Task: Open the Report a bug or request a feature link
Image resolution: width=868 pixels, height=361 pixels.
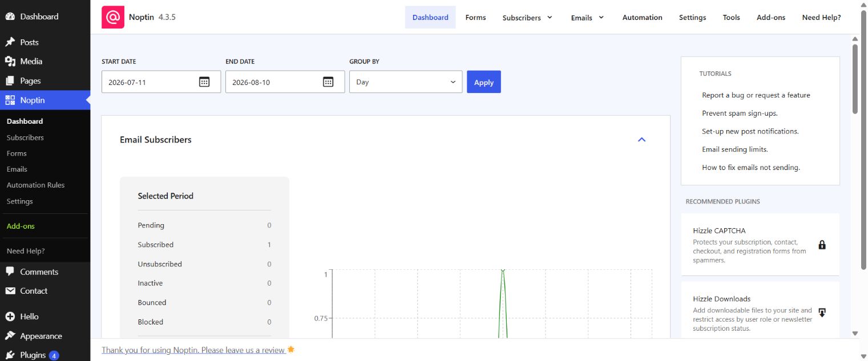Action: tap(756, 95)
